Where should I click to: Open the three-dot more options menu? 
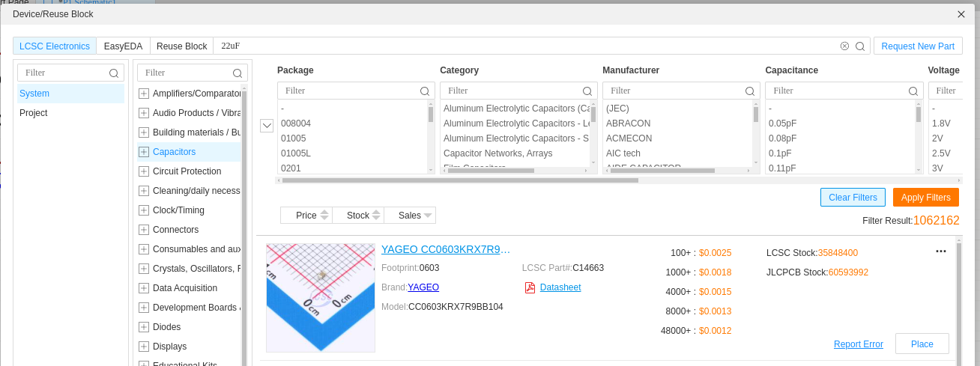(x=941, y=251)
